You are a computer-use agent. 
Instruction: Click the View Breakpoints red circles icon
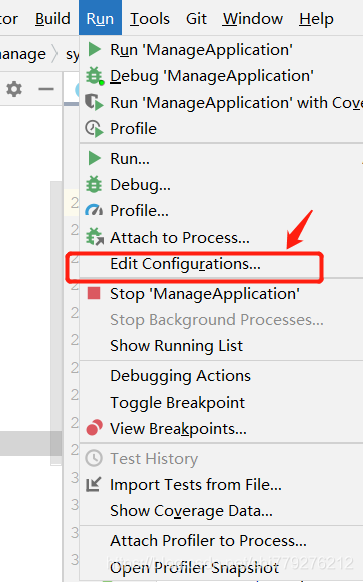94,428
